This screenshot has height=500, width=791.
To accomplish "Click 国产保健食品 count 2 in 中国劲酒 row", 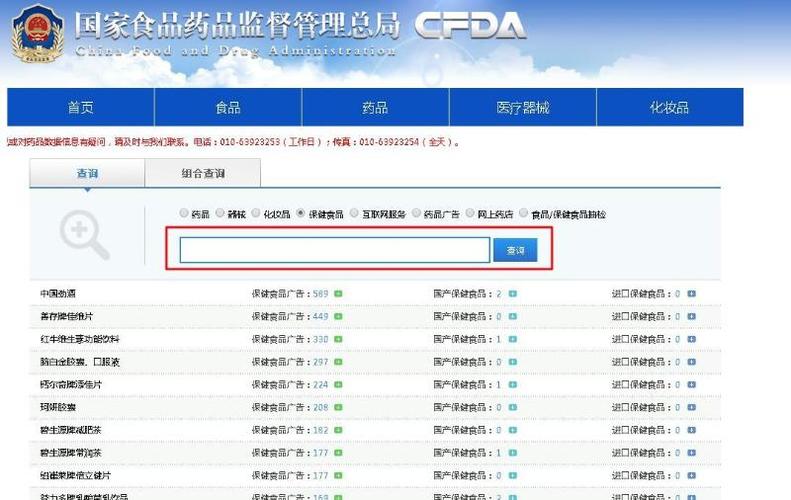I will pyautogui.click(x=499, y=294).
